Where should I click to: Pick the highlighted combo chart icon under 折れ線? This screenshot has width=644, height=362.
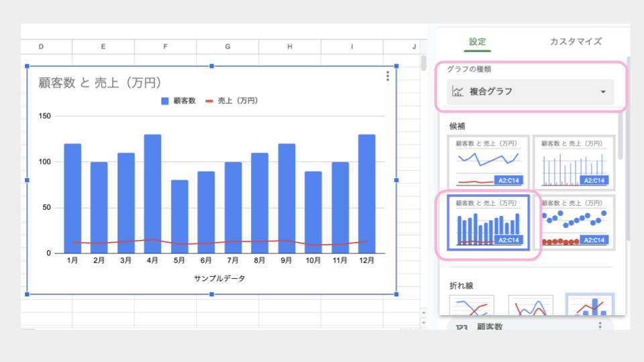pos(588,305)
